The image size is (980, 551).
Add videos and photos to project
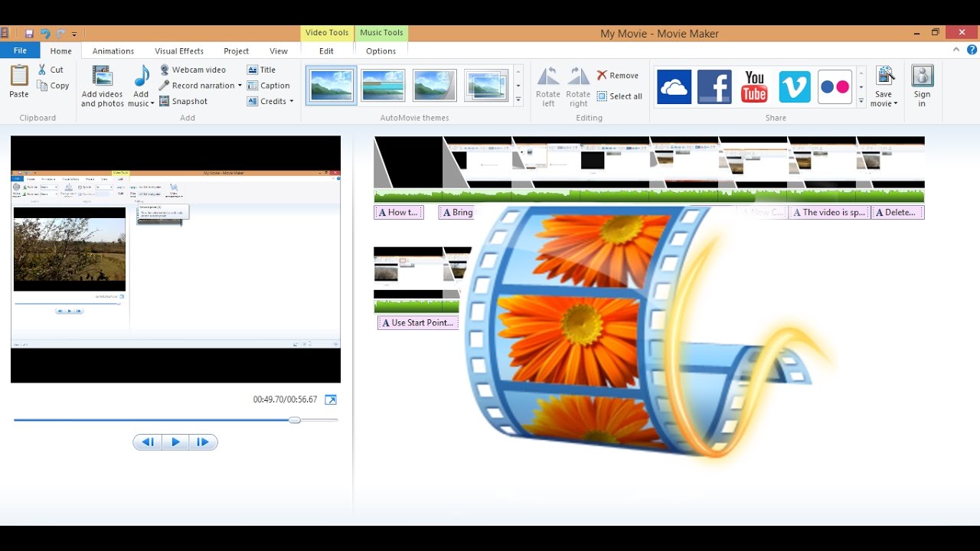tap(103, 86)
